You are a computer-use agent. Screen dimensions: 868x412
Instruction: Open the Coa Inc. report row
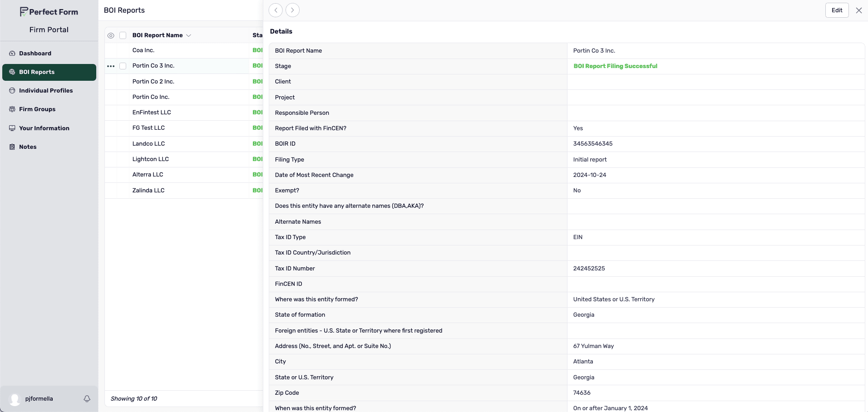pyautogui.click(x=184, y=50)
